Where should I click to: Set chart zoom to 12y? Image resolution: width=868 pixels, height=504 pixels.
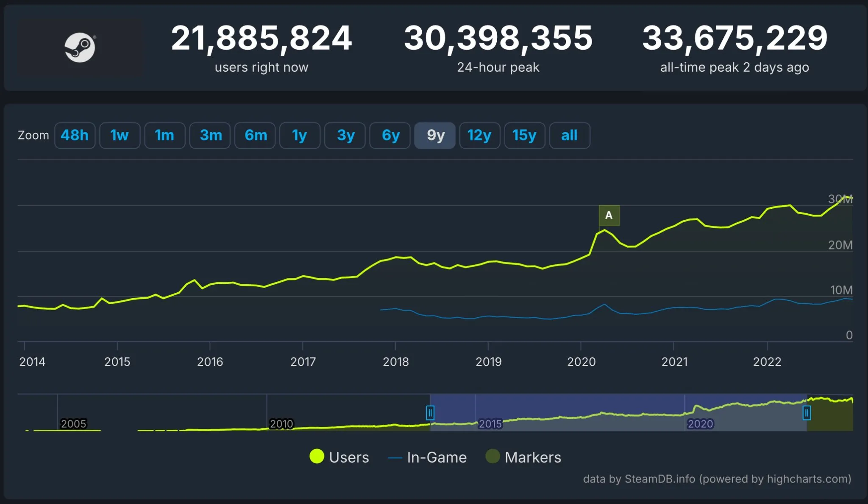[x=480, y=135]
